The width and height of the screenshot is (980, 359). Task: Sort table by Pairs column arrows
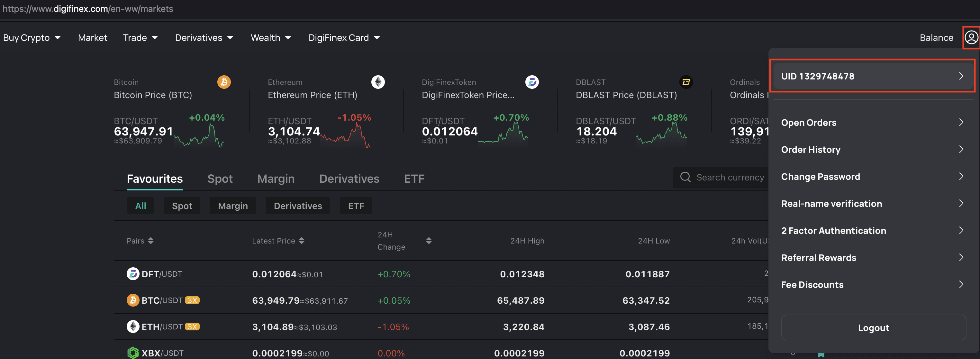pyautogui.click(x=151, y=241)
